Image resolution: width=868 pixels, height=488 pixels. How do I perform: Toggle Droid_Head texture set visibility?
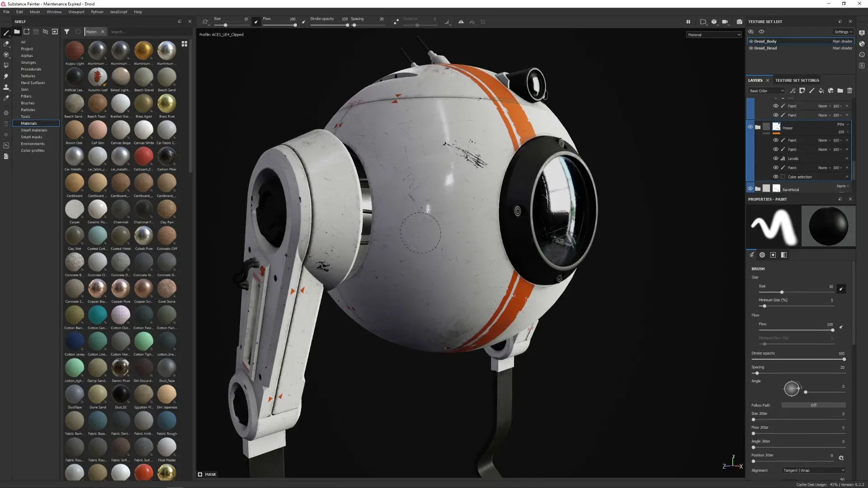pos(751,48)
